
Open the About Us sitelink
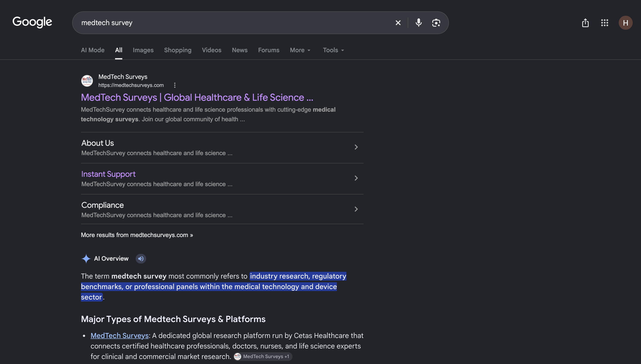click(98, 143)
